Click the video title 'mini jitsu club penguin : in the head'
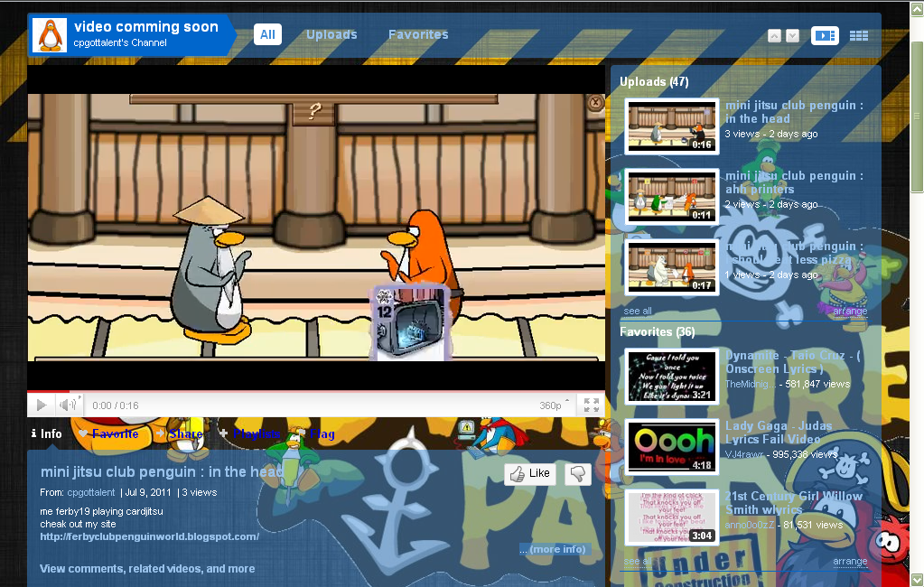 click(162, 472)
